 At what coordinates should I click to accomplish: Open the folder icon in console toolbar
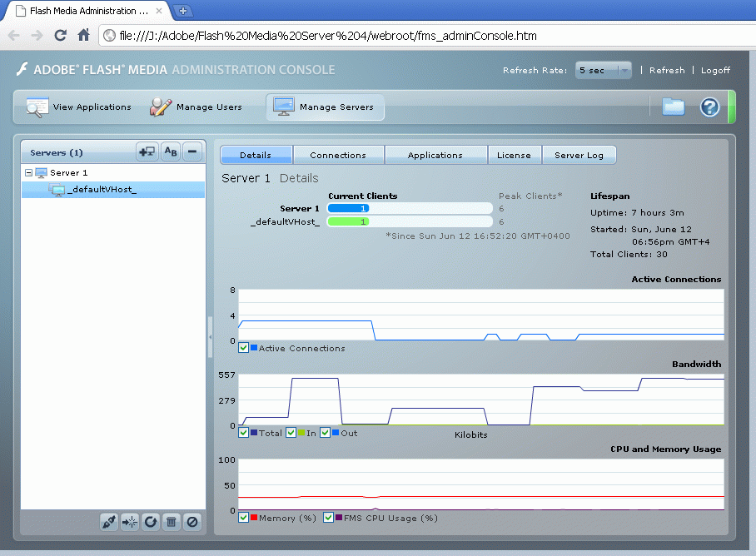[x=673, y=107]
